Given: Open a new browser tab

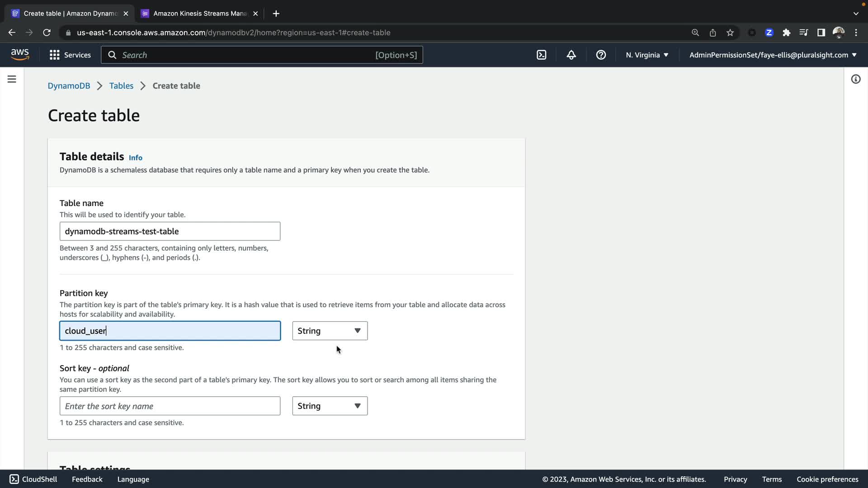Looking at the screenshot, I should (276, 14).
